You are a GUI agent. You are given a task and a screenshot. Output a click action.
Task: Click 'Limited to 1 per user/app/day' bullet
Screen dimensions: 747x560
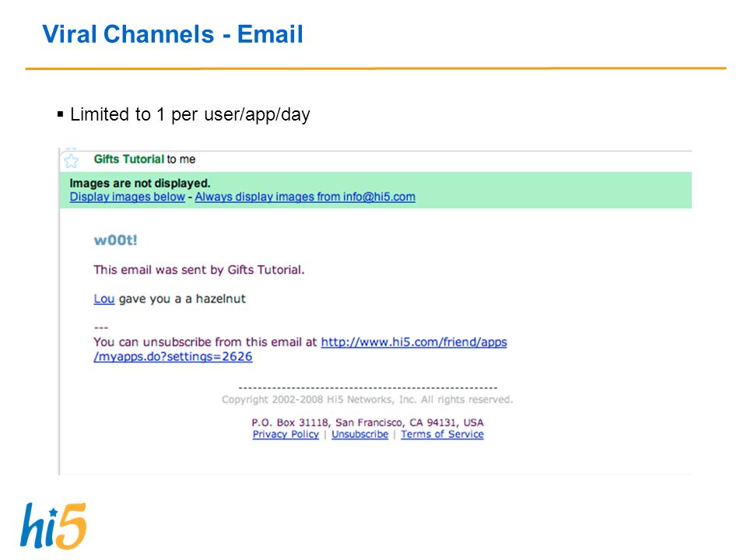click(x=190, y=114)
